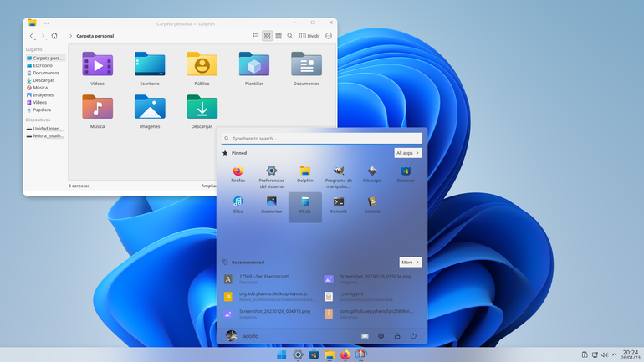Screen dimensions: 644x362
Task: Launch Inkscape from pinned apps
Action: coord(372,175)
